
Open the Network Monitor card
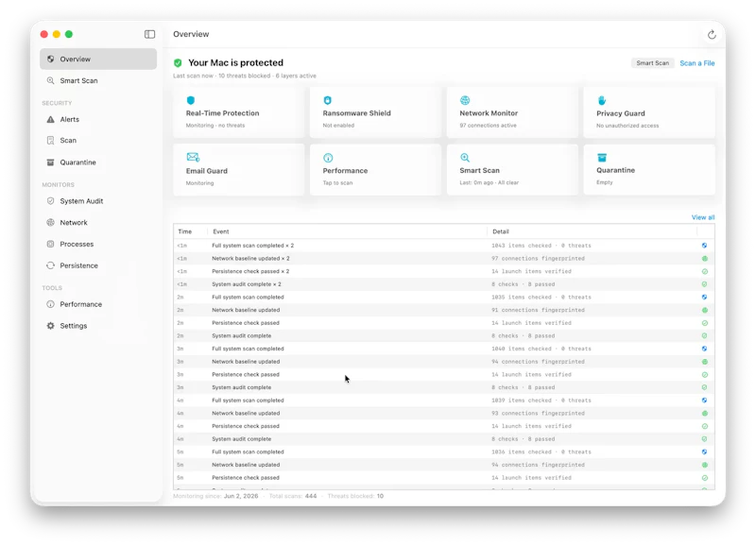tap(512, 112)
